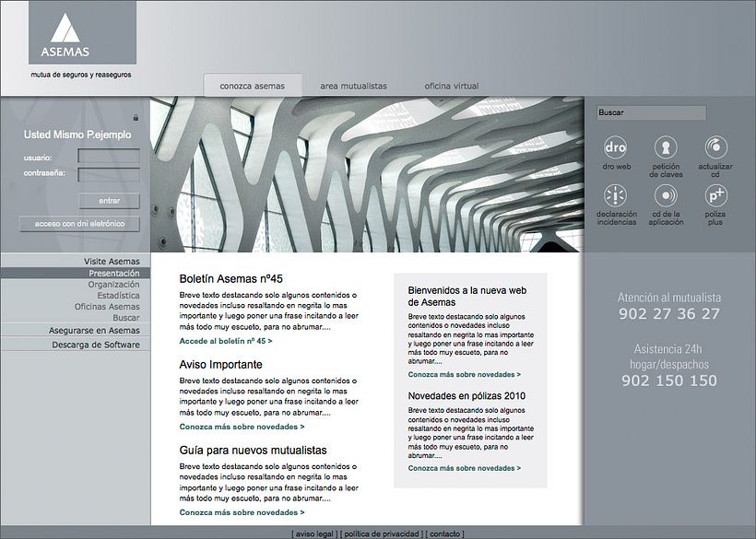Image resolution: width=756 pixels, height=539 pixels.
Task: Open the dro web icon
Action: [x=615, y=146]
